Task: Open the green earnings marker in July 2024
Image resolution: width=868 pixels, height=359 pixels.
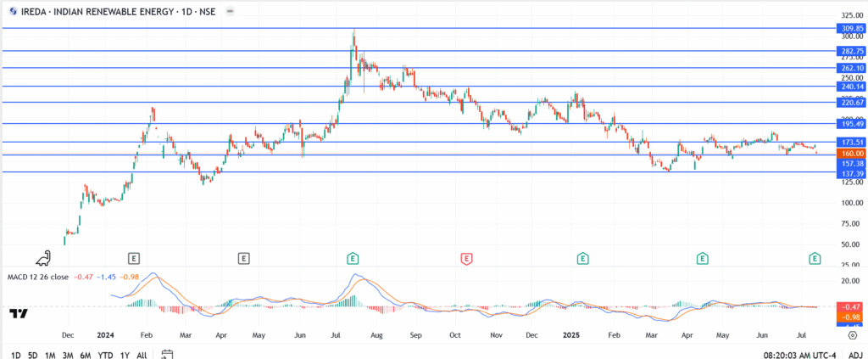Action: pos(352,258)
